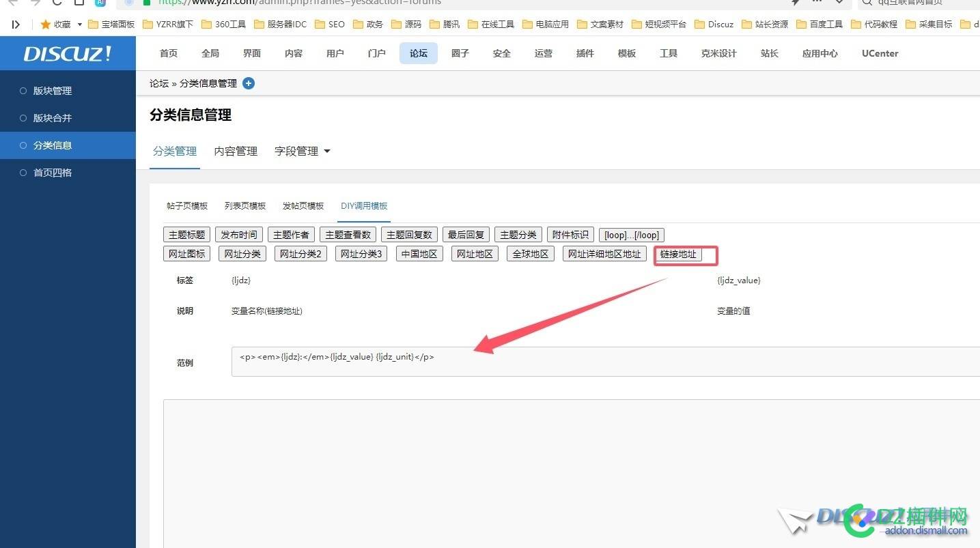The height and width of the screenshot is (548, 980).
Task: Open the Discuz bookmark folder
Action: pyautogui.click(x=713, y=24)
